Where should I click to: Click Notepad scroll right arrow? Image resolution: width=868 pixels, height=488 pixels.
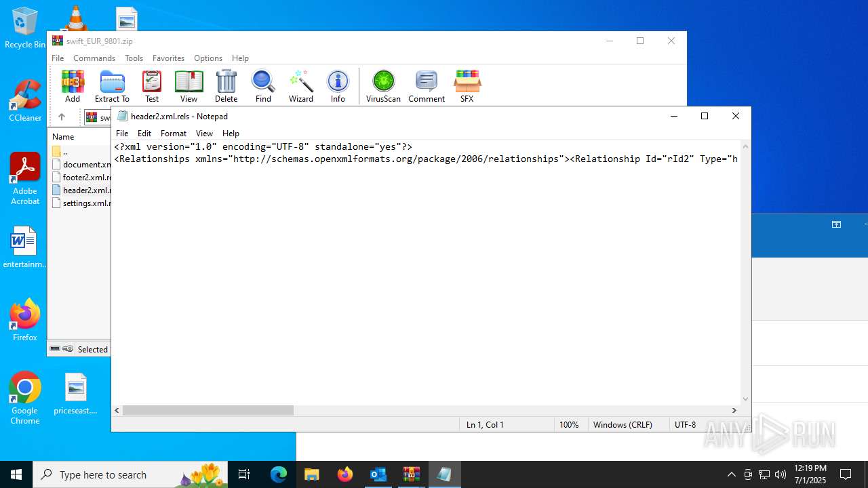point(734,410)
